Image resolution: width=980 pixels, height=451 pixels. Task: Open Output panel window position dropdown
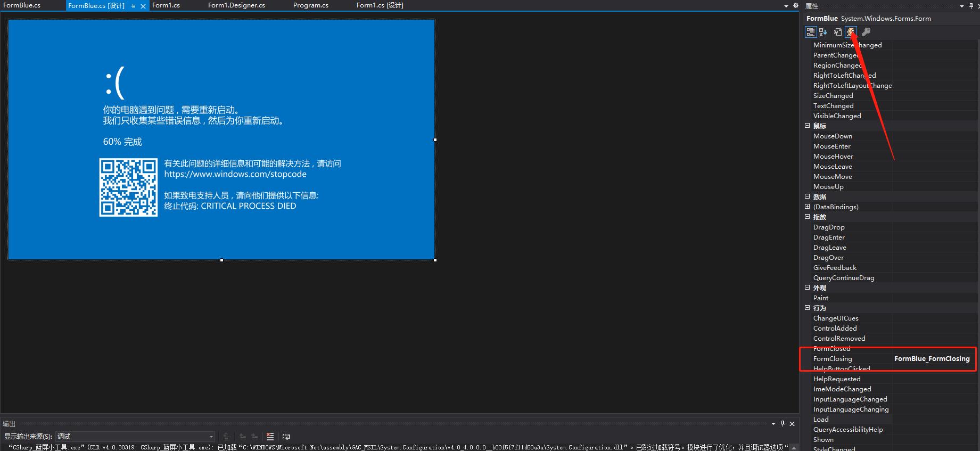(x=773, y=424)
